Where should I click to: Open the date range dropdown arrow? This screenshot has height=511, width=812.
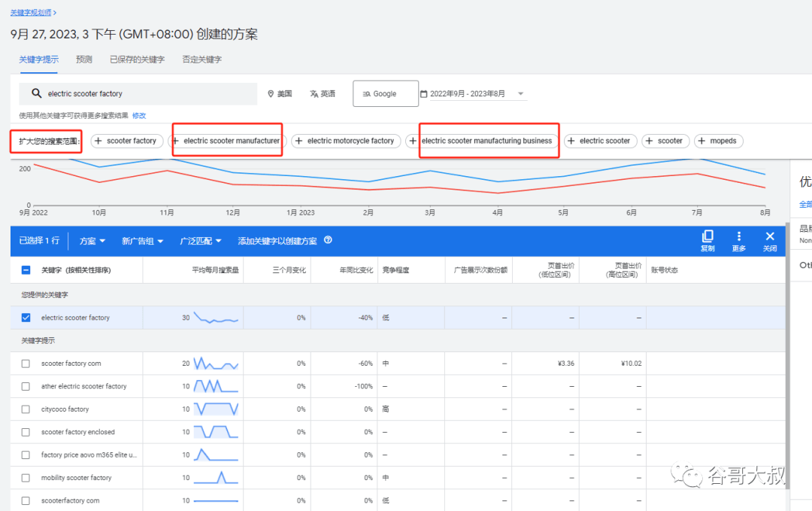(521, 94)
